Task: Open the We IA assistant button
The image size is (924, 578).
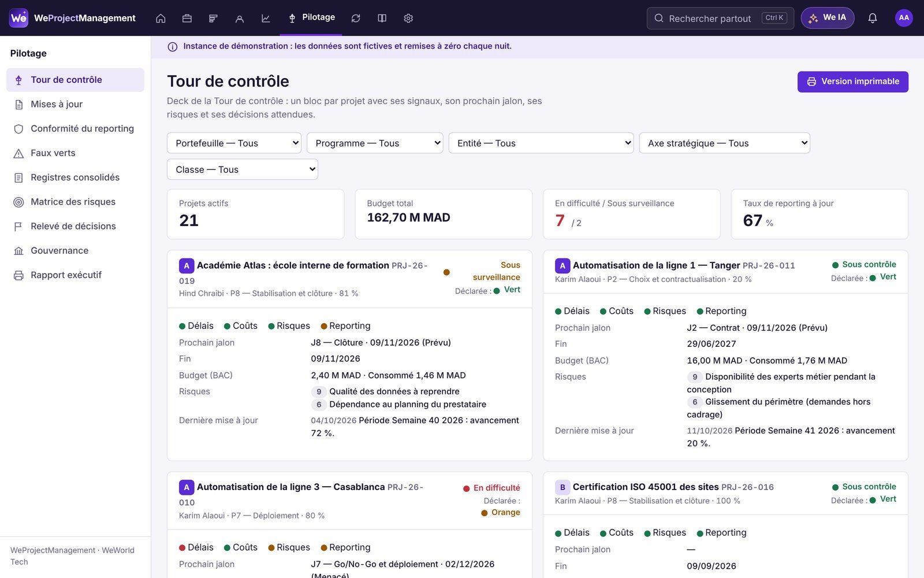Action: pos(827,18)
